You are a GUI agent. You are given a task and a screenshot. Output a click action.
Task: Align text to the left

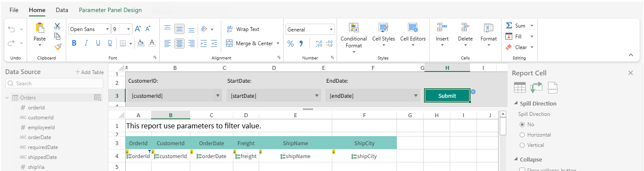[x=167, y=43]
